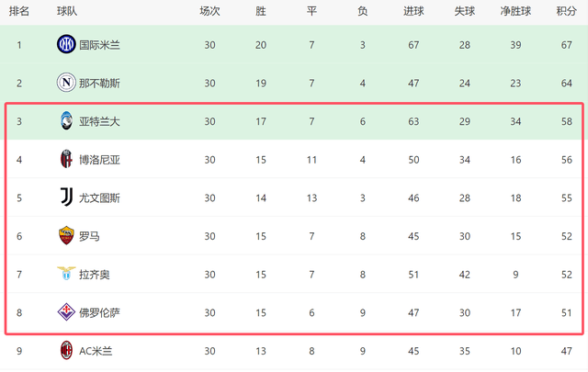Click the Lazio eagle crest icon
This screenshot has height=372, width=588.
click(66, 274)
